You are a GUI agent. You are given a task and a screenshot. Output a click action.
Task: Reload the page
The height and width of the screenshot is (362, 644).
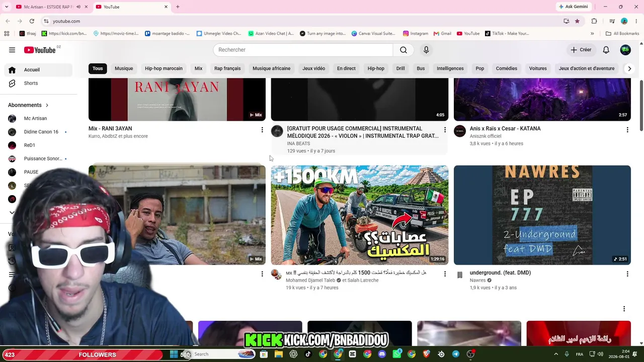(32, 21)
